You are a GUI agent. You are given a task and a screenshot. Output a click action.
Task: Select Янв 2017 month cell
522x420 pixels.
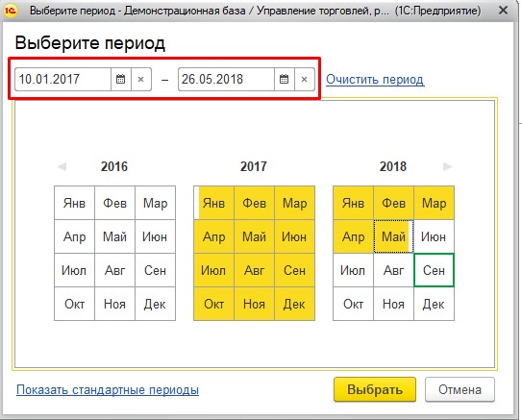(x=214, y=203)
